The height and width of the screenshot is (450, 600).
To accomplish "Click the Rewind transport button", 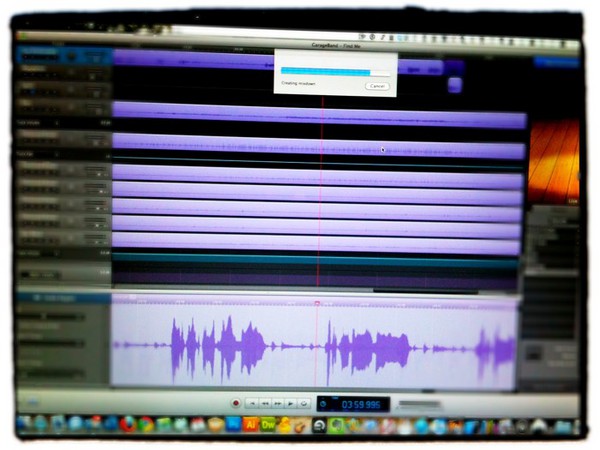I will click(x=265, y=403).
